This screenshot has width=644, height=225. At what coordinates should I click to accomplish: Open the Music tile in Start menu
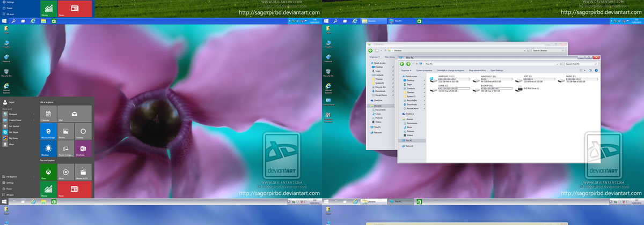point(65,172)
